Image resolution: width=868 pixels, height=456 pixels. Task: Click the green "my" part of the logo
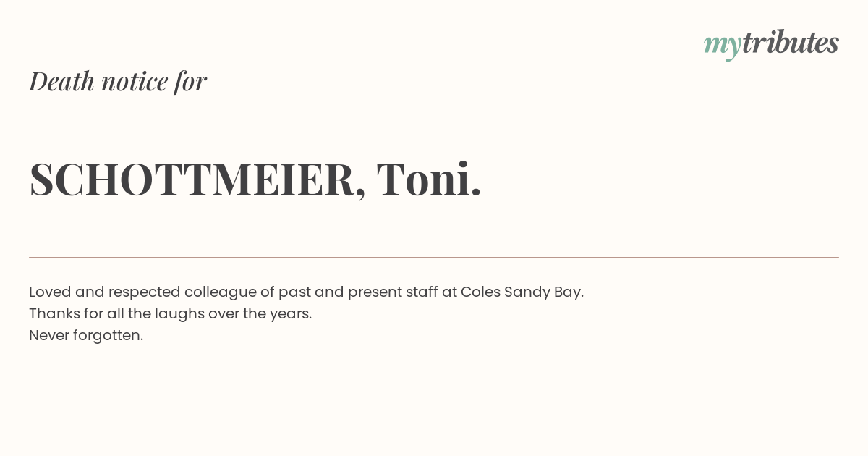pos(722,46)
